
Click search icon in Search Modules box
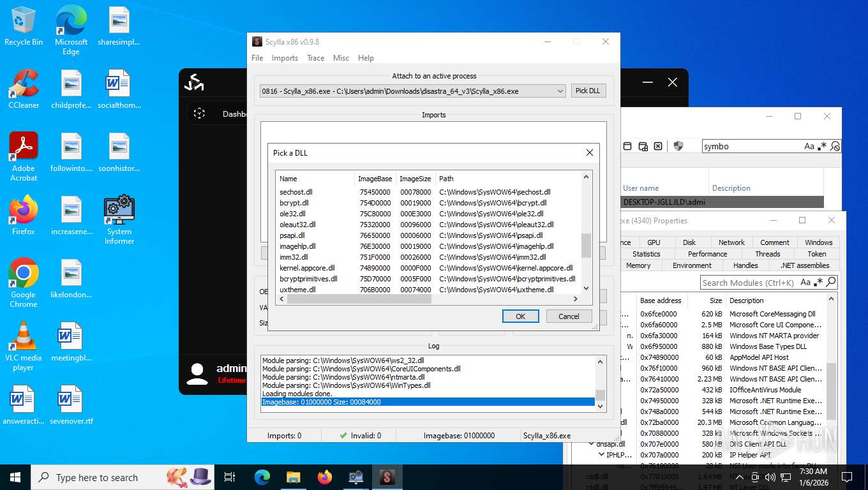[x=830, y=282]
